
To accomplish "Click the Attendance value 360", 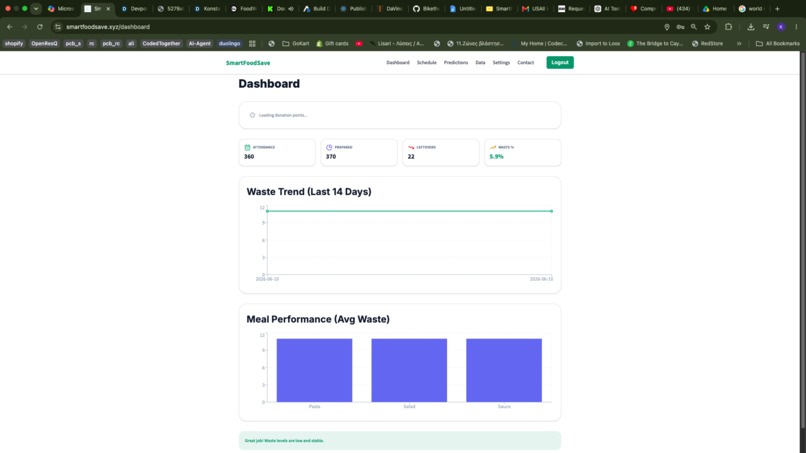I will click(249, 157).
